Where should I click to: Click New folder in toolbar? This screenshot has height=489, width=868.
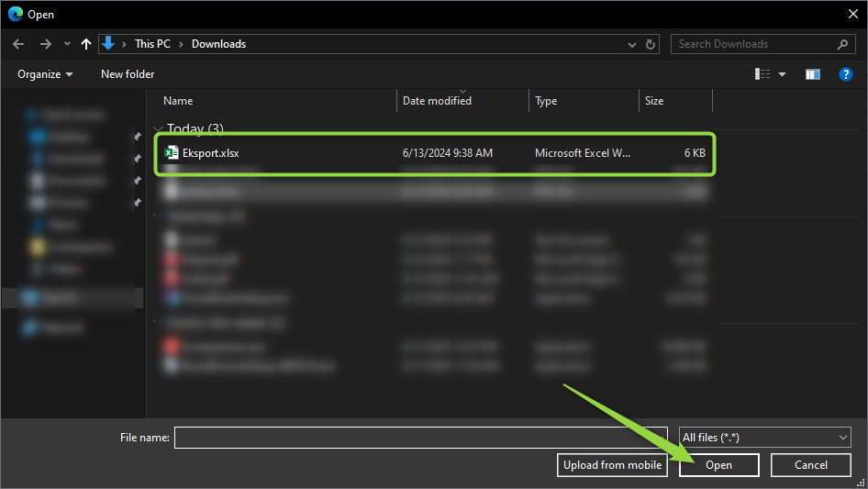point(128,74)
